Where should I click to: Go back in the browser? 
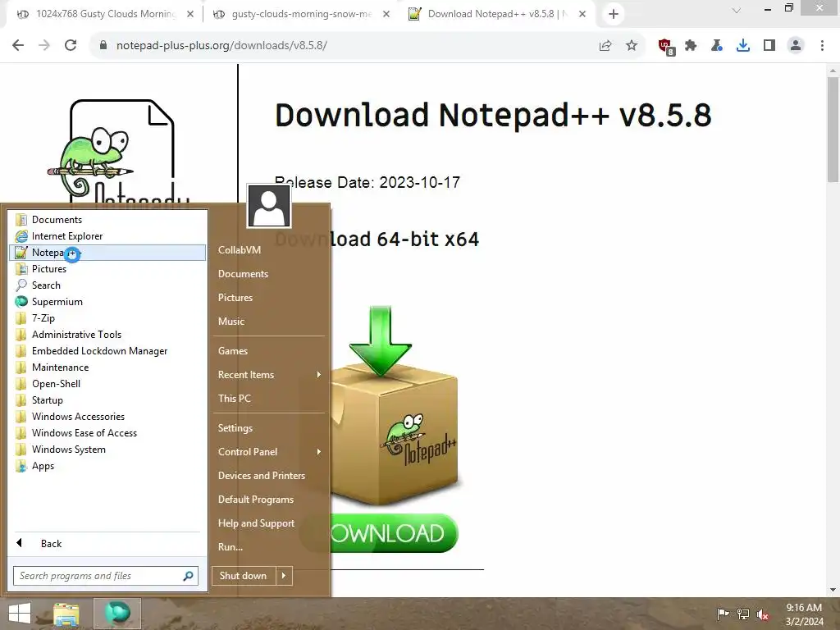(x=18, y=46)
